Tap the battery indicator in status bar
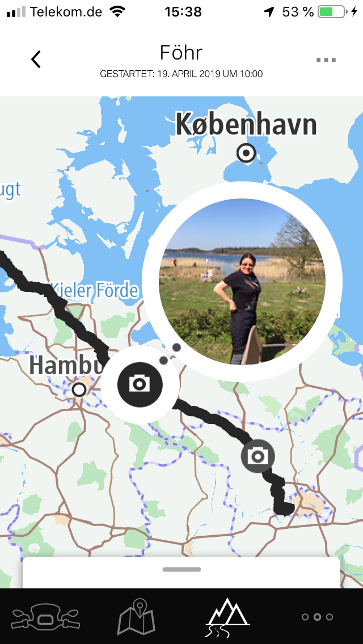 point(332,11)
